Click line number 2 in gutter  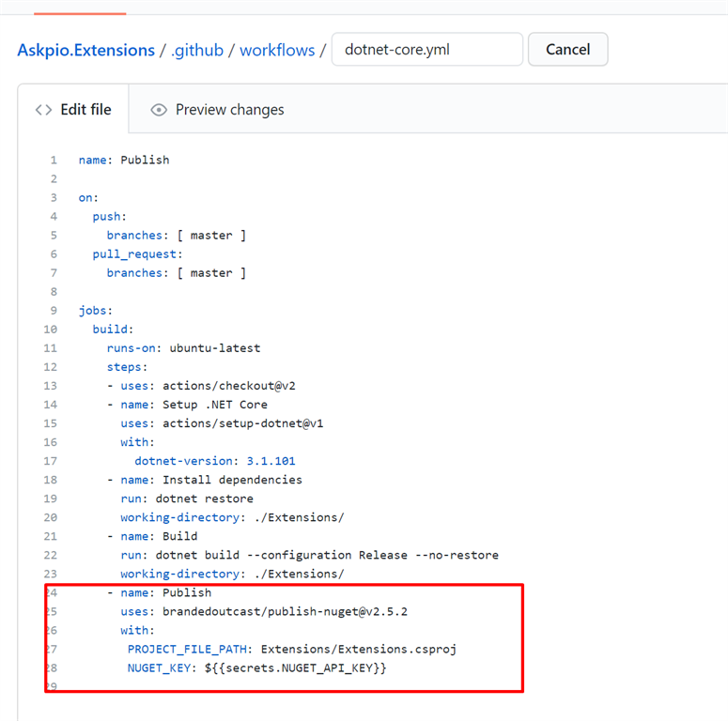click(54, 179)
